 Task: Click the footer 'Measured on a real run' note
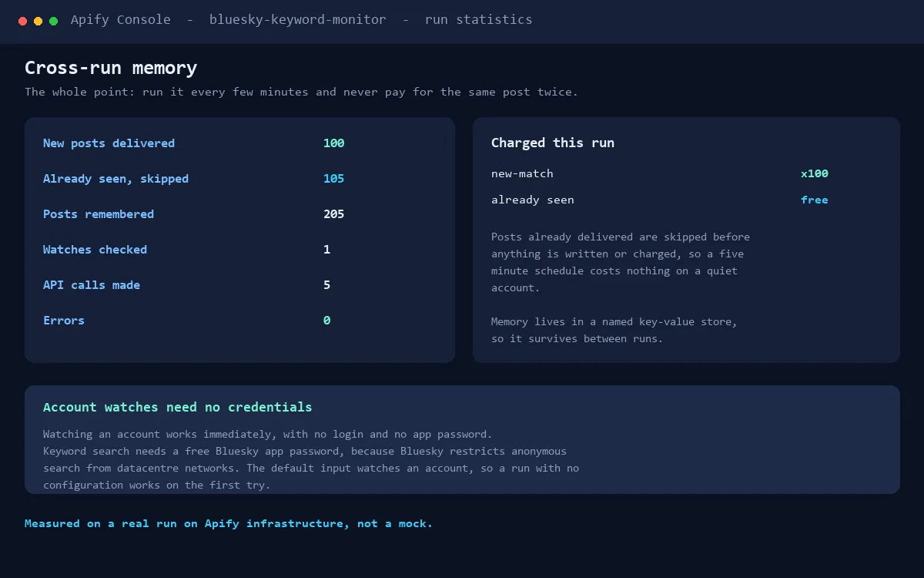pyautogui.click(x=229, y=523)
